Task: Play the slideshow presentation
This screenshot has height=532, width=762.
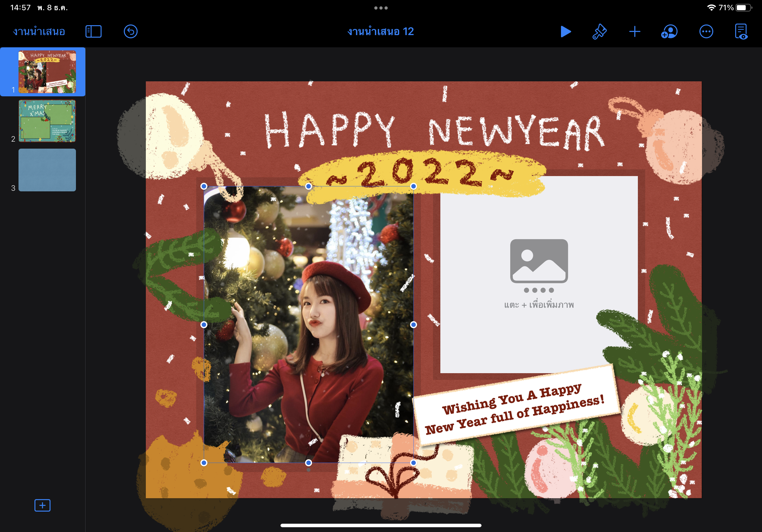Action: tap(565, 32)
